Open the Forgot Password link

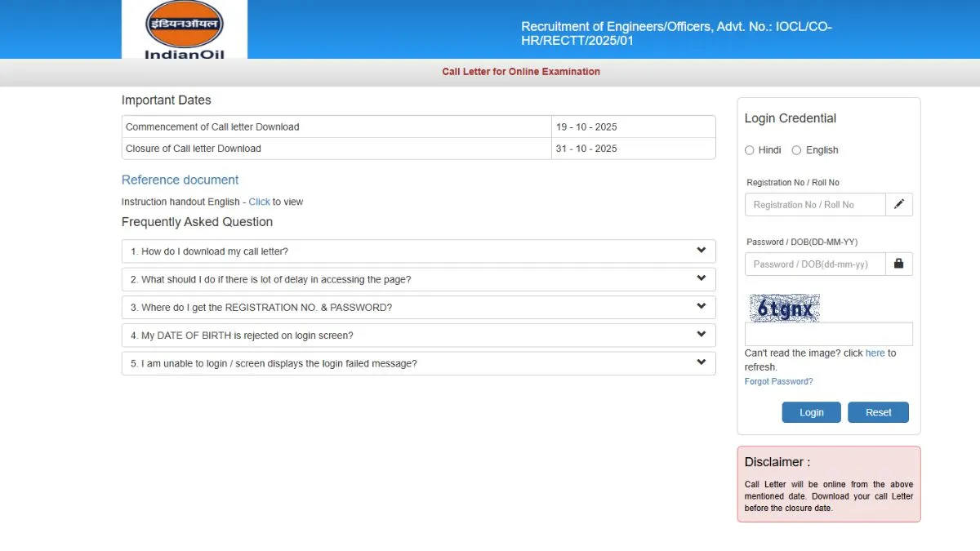(778, 381)
